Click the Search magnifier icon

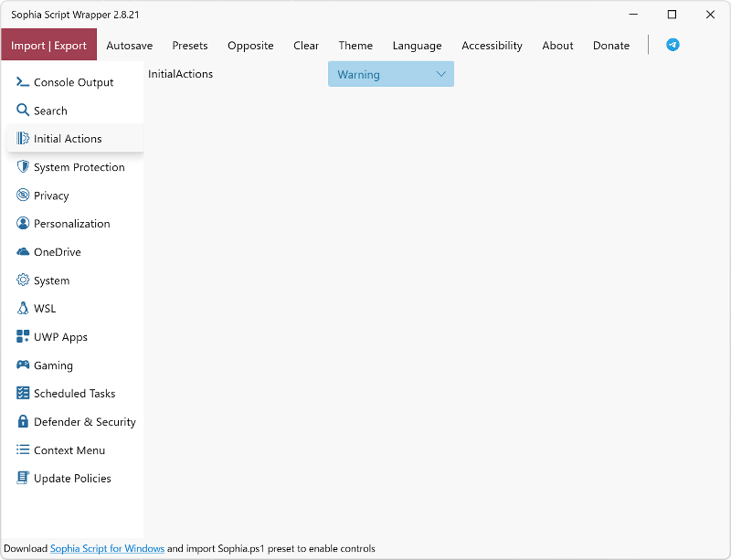pos(23,111)
